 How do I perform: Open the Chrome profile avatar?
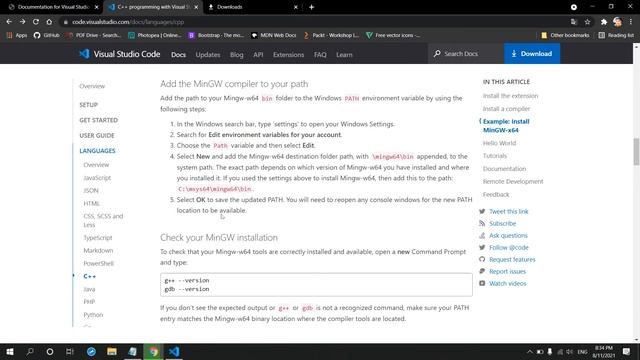coord(617,22)
